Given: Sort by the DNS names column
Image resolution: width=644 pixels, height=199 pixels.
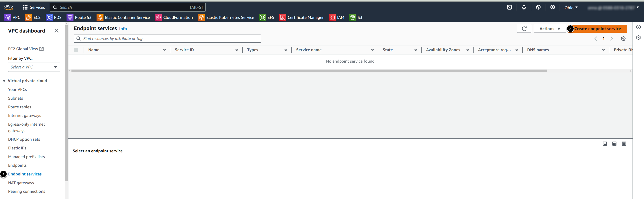Looking at the screenshot, I should 603,50.
